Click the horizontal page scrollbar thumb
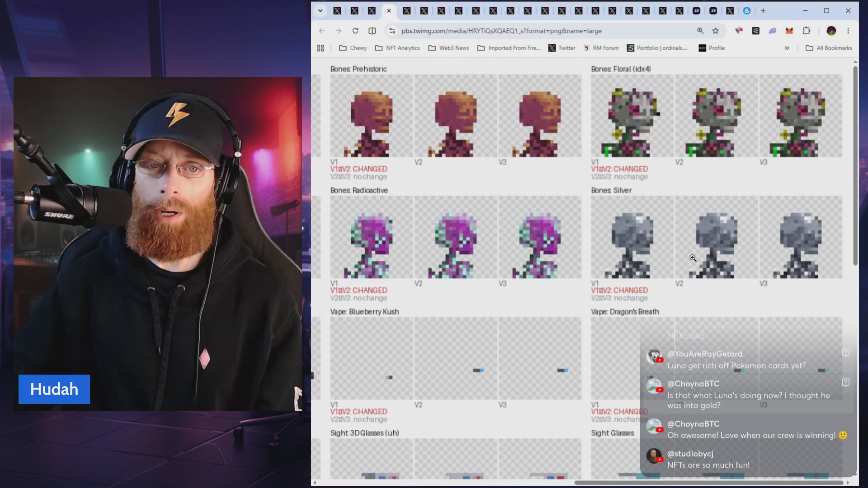 click(x=709, y=483)
